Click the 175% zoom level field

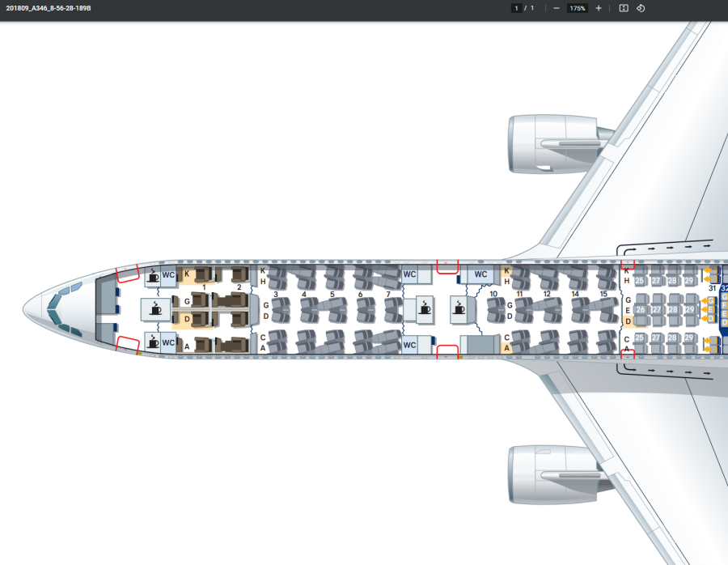(x=578, y=8)
